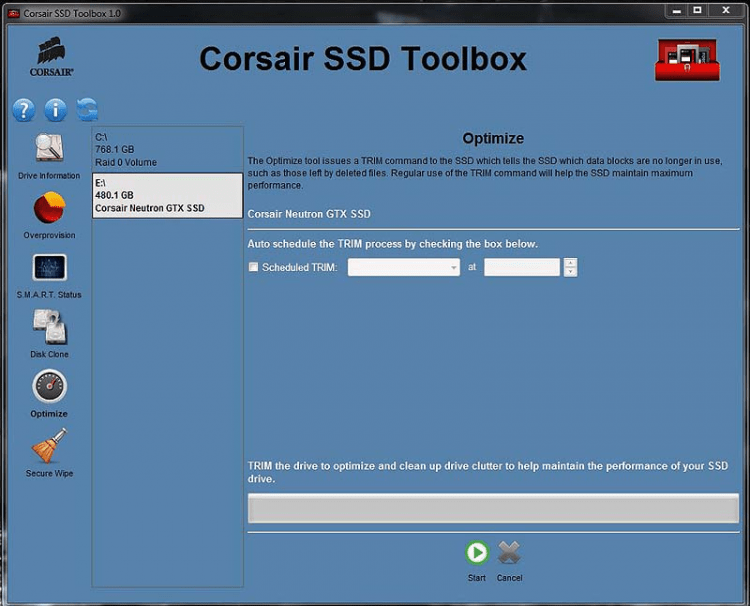Select the E:\ Corsair Neutron GTX SSD
This screenshot has width=750, height=606.
167,196
